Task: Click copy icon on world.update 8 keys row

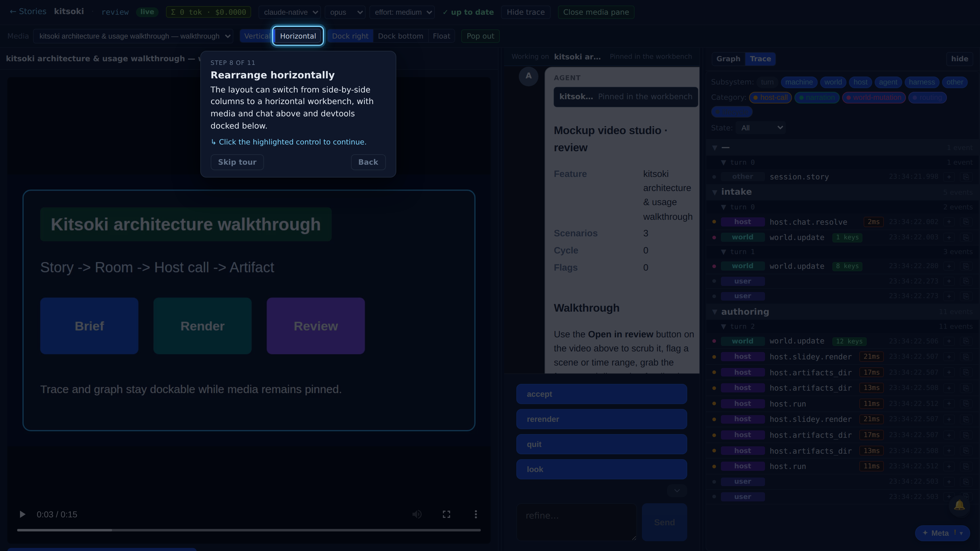Action: tap(966, 266)
